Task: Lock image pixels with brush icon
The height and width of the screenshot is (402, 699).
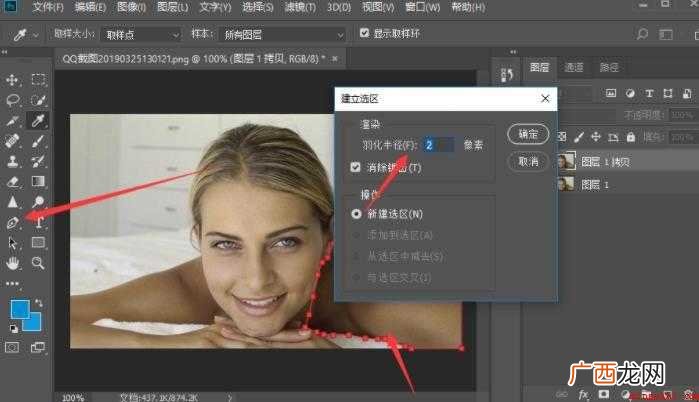Action: pyautogui.click(x=579, y=137)
